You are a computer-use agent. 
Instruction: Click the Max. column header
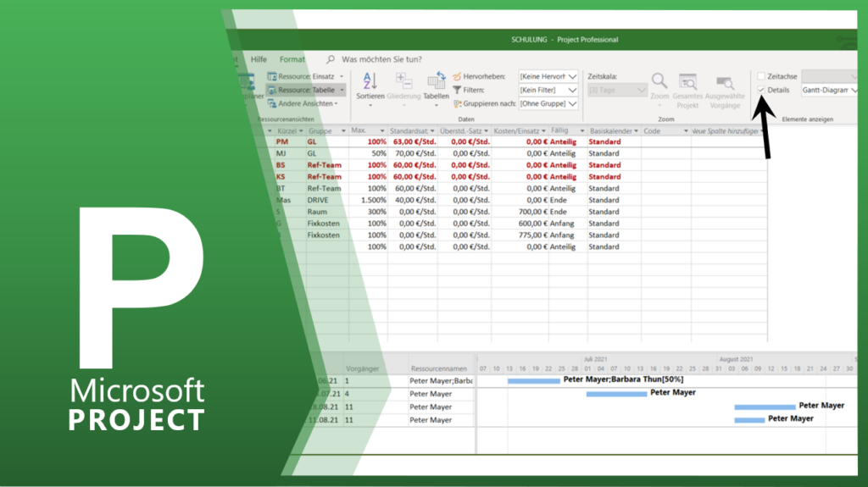coord(368,131)
